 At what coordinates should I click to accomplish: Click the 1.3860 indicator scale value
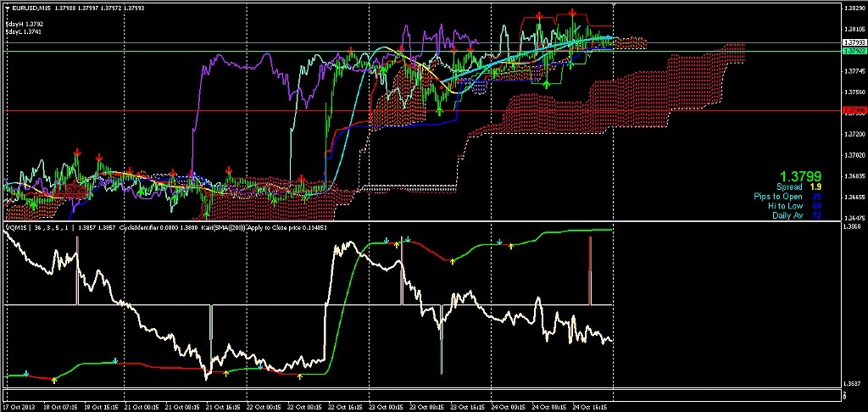pos(851,227)
